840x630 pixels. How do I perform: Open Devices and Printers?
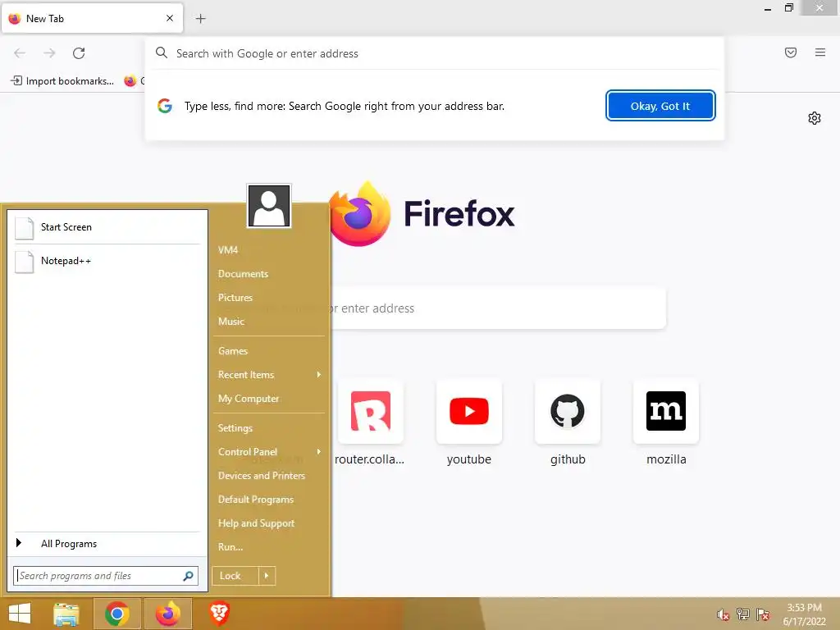[x=262, y=476]
